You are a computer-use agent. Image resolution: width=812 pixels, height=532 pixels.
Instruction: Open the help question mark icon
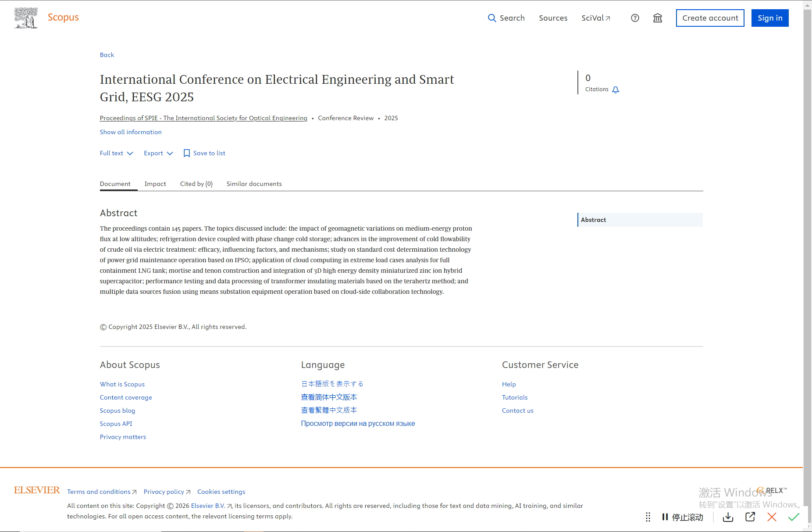(x=635, y=18)
